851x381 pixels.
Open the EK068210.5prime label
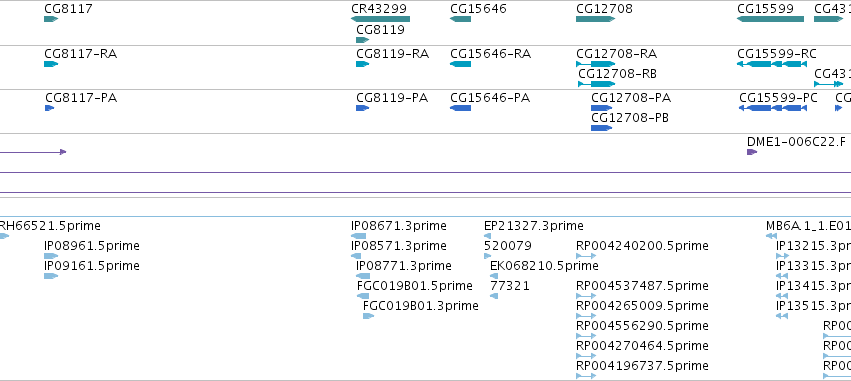544,266
